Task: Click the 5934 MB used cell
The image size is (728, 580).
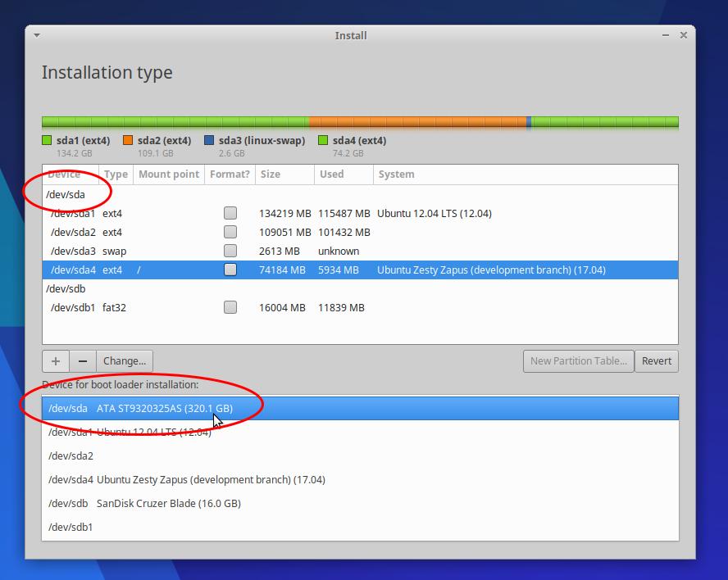Action: 339,270
